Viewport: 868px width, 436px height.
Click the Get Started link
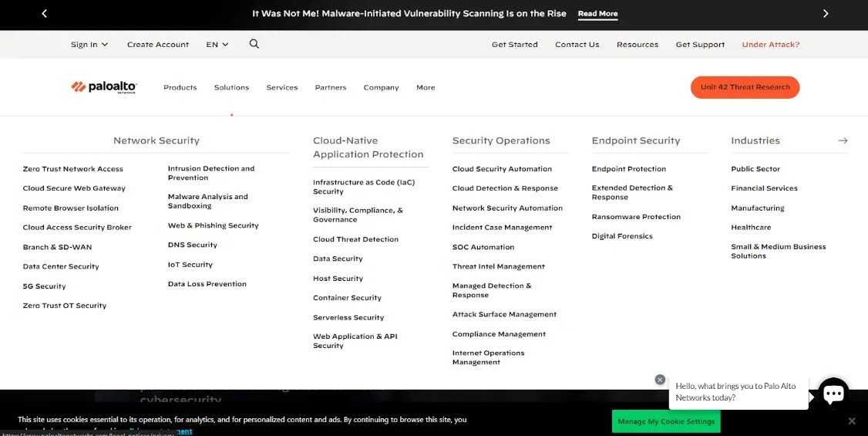514,44
